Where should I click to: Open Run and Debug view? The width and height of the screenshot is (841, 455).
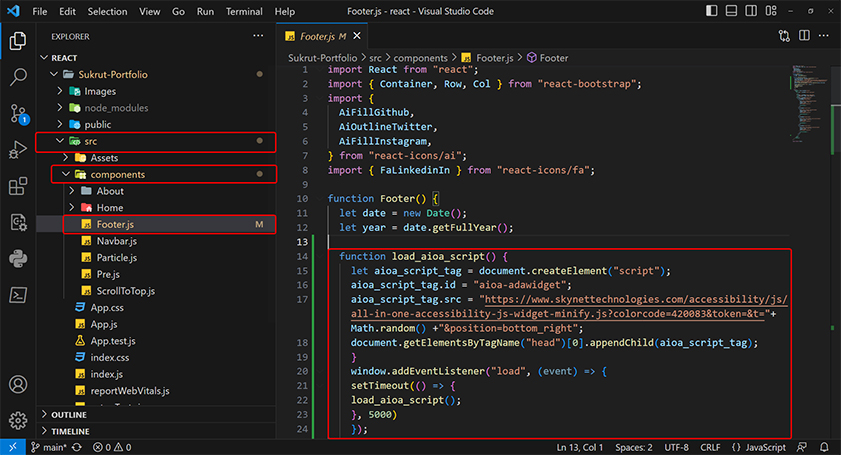click(18, 150)
